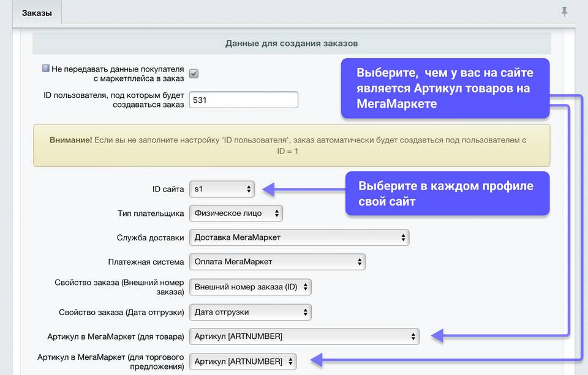
Task: Select the product 'Артикул [ARTNUMBER]' dropdown
Action: (304, 336)
